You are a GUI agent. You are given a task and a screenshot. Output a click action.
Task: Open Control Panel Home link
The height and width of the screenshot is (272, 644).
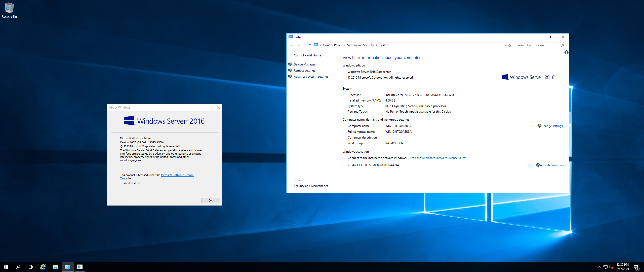coord(307,55)
